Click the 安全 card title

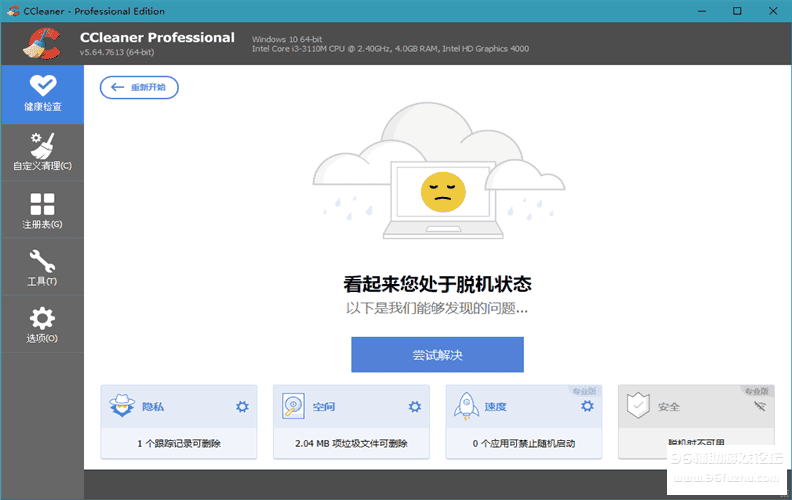click(669, 407)
